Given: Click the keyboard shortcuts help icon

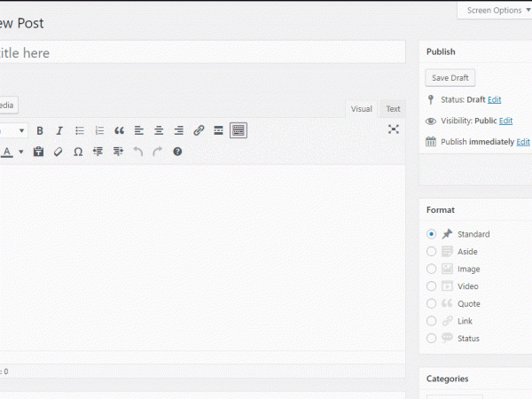Looking at the screenshot, I should point(177,152).
